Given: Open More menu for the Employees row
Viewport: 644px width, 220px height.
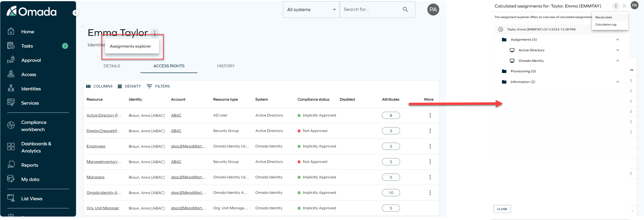Looking at the screenshot, I should [x=430, y=147].
